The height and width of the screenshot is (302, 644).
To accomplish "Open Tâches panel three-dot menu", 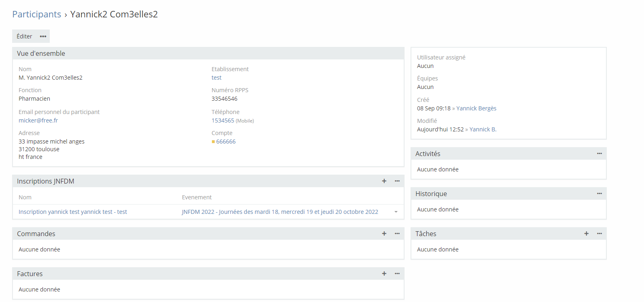I will (x=599, y=234).
